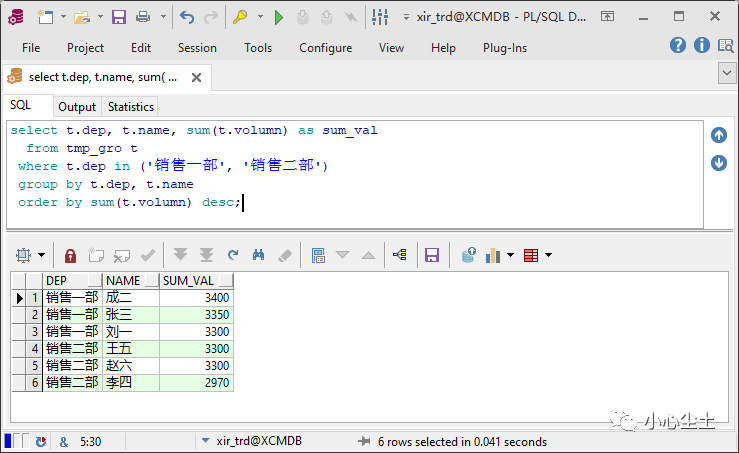
Task: Click the linked query tree icon
Action: (400, 255)
